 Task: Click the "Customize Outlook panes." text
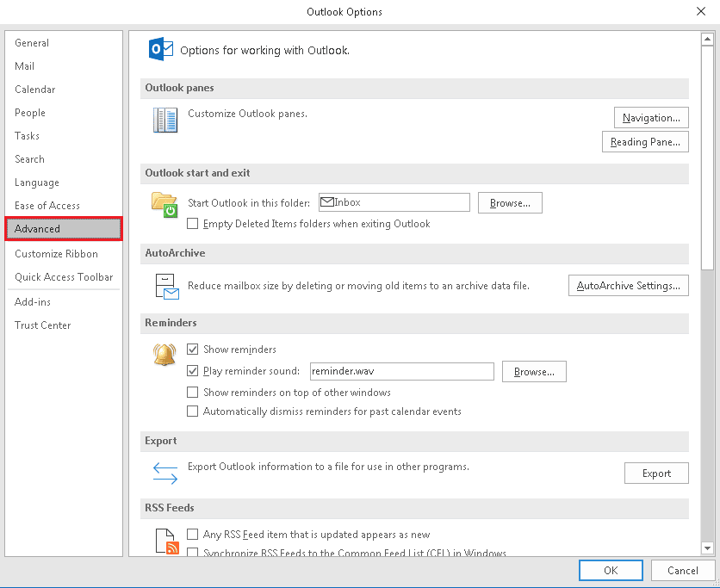(x=247, y=114)
